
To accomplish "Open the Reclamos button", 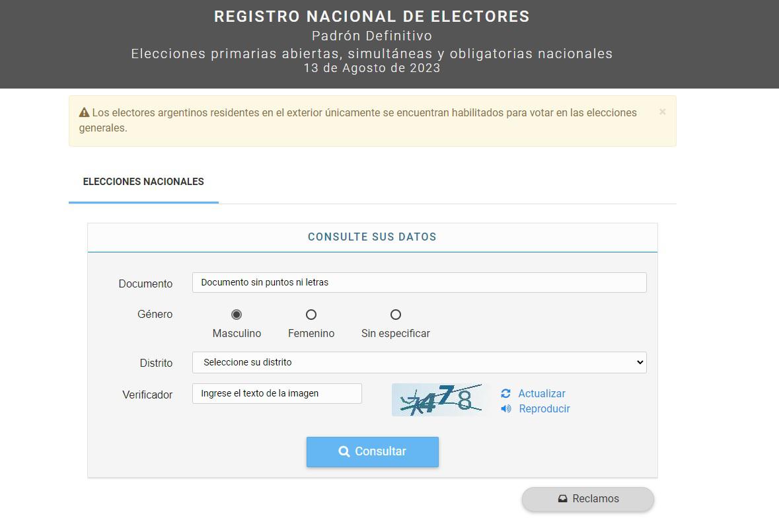I will pos(588,499).
